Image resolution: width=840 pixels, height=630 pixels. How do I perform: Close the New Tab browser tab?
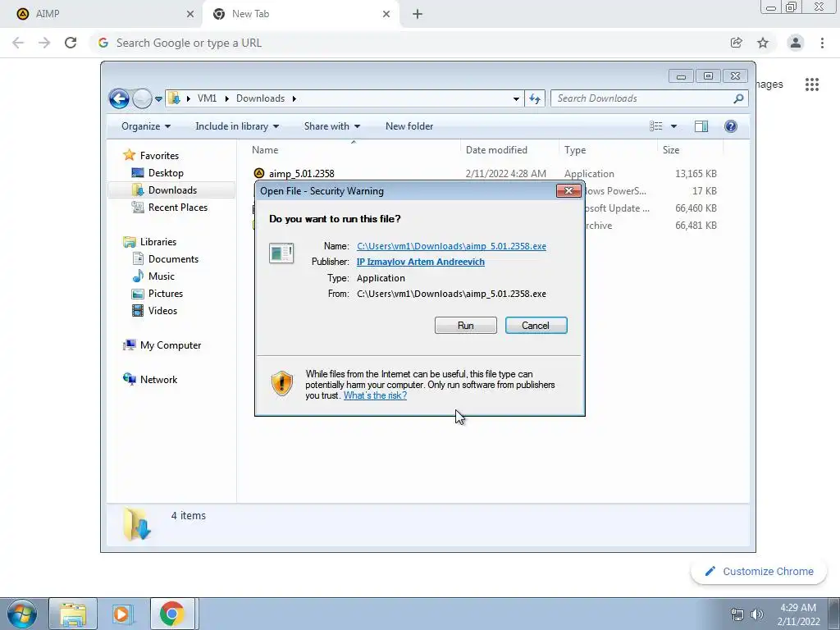point(386,15)
